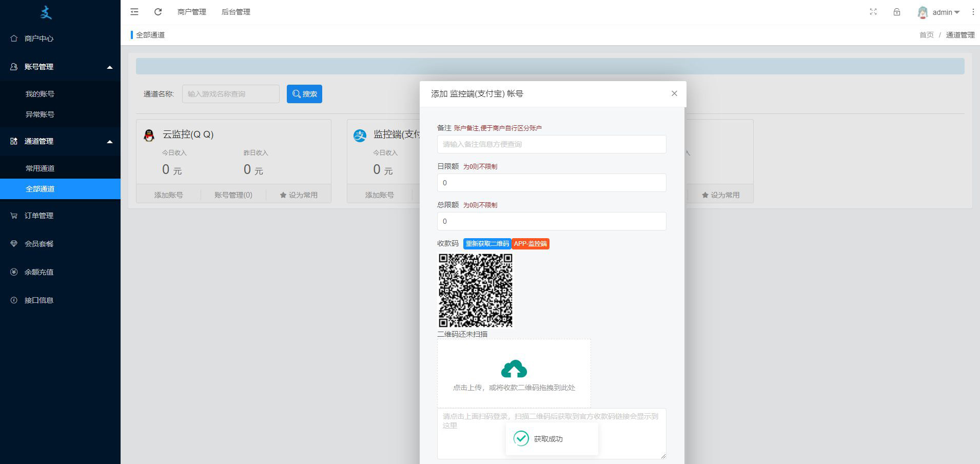Viewport: 980px width, 464px height.
Task: Close the add account dialog
Action: coord(674,93)
